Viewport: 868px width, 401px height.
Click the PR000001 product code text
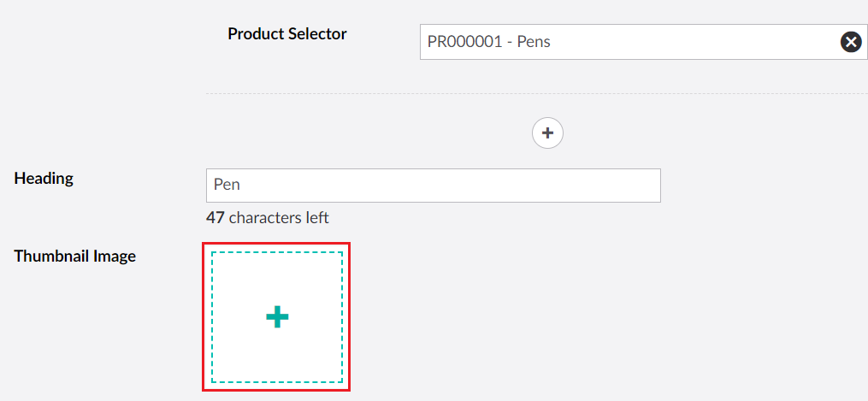pos(464,42)
